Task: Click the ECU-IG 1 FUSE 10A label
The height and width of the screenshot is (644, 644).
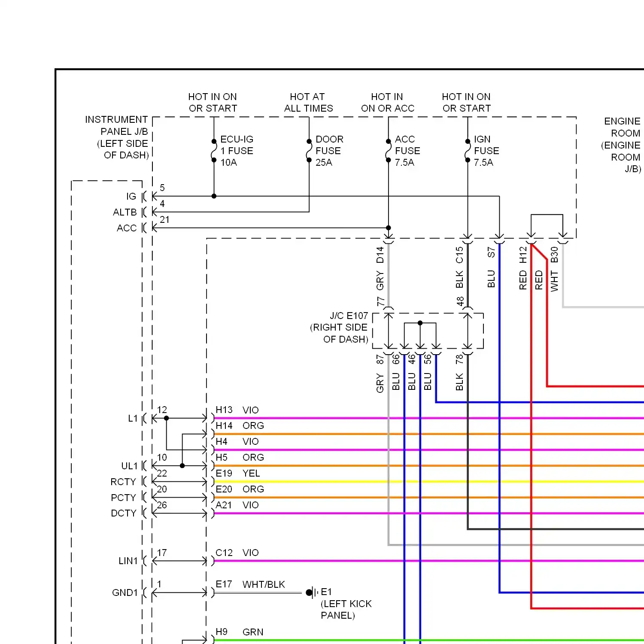Action: 237,151
